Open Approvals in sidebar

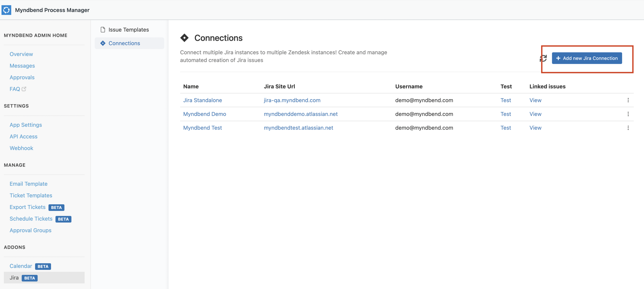click(22, 77)
